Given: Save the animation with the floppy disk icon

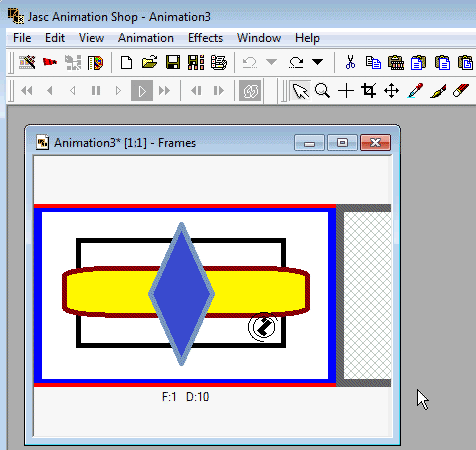Looking at the screenshot, I should [x=173, y=62].
